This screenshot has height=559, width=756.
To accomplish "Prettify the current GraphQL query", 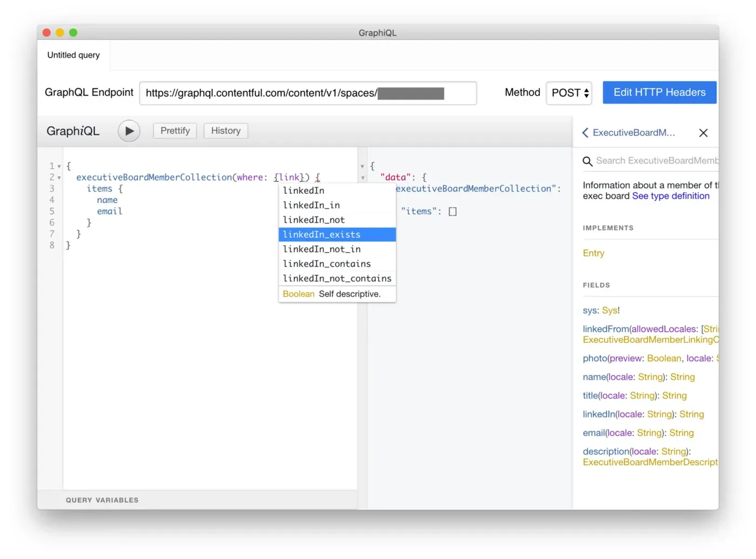I will [x=174, y=131].
